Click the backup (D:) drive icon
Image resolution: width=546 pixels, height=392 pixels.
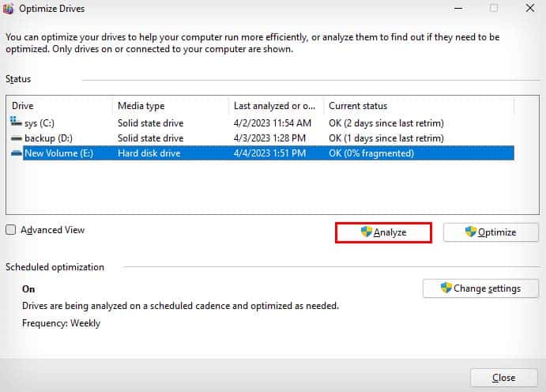click(17, 138)
